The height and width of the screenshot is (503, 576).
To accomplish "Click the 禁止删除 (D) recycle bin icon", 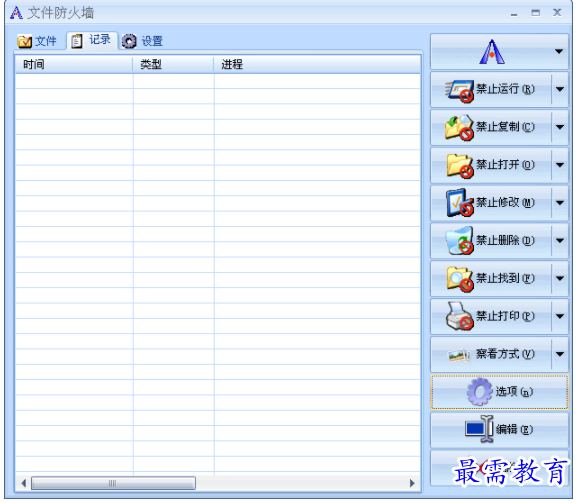I will coord(459,241).
